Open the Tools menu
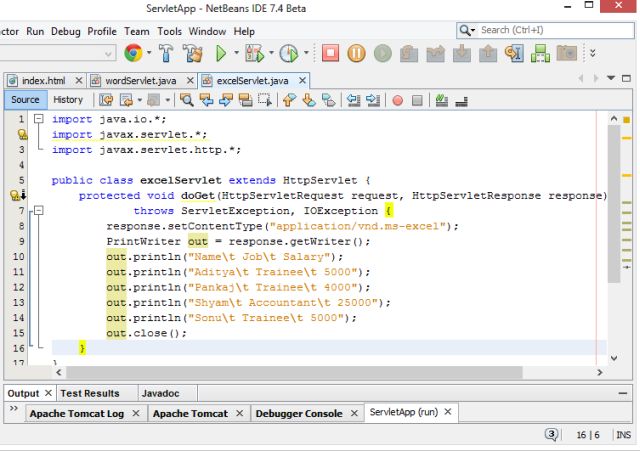 click(169, 31)
